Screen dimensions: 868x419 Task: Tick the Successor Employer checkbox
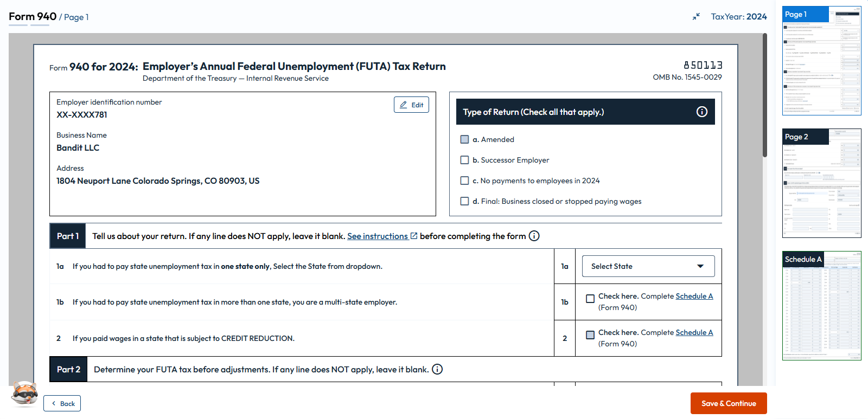pyautogui.click(x=464, y=160)
